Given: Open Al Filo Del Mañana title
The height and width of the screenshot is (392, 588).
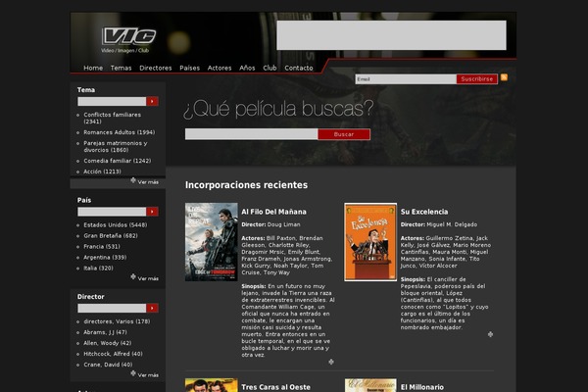Looking at the screenshot, I should [273, 212].
